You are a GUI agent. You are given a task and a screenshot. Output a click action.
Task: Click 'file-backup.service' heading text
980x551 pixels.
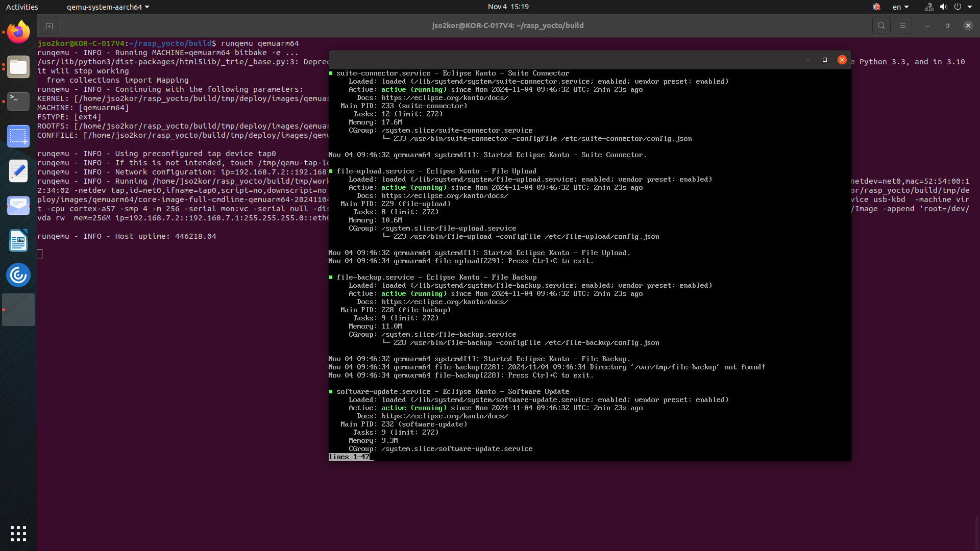[x=375, y=278]
